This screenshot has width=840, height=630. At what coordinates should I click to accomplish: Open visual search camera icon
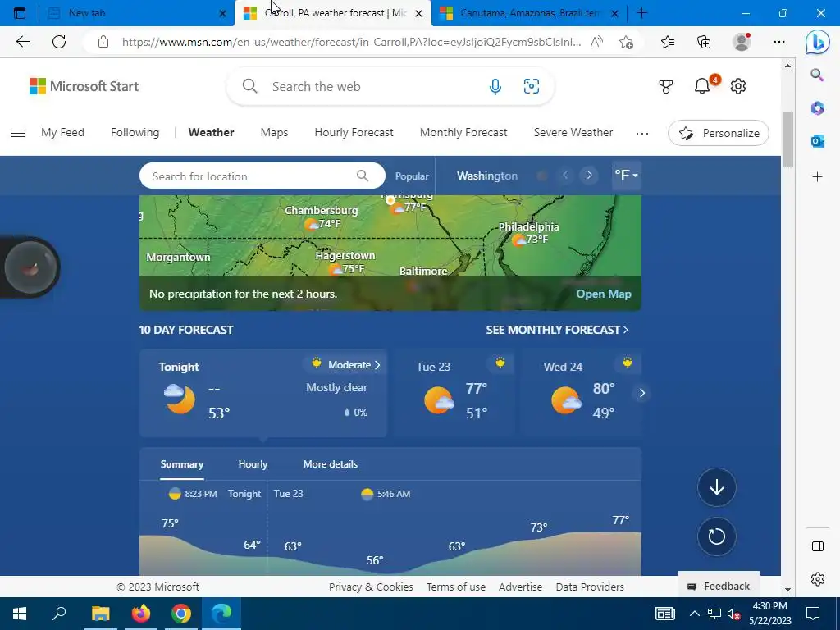531,86
